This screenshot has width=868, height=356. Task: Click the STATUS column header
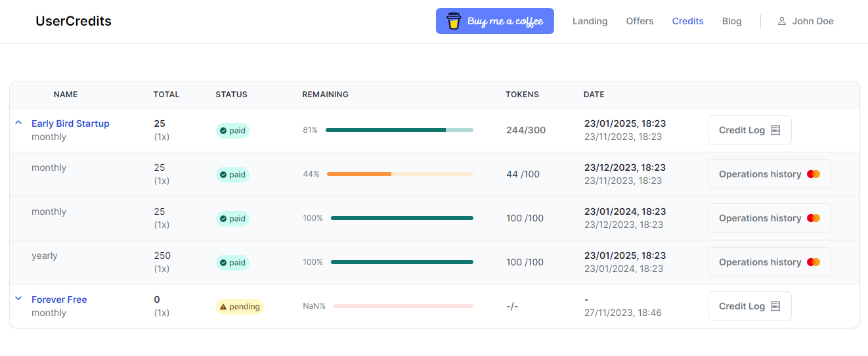pyautogui.click(x=231, y=95)
